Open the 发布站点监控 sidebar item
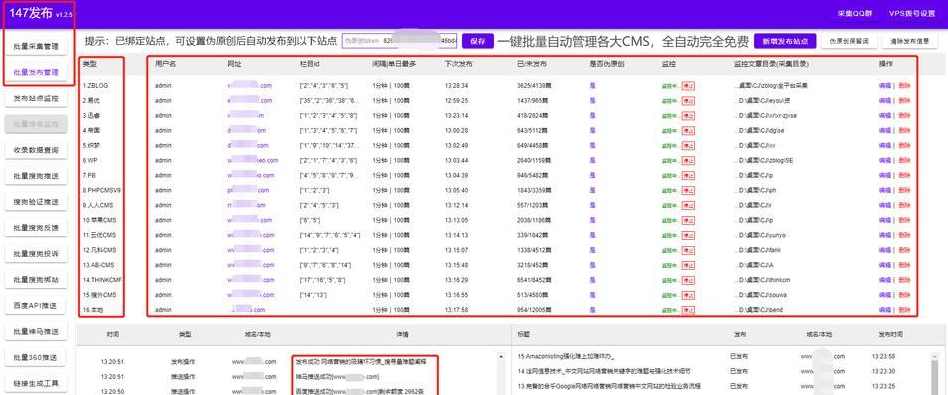The image size is (948, 395). (36, 98)
